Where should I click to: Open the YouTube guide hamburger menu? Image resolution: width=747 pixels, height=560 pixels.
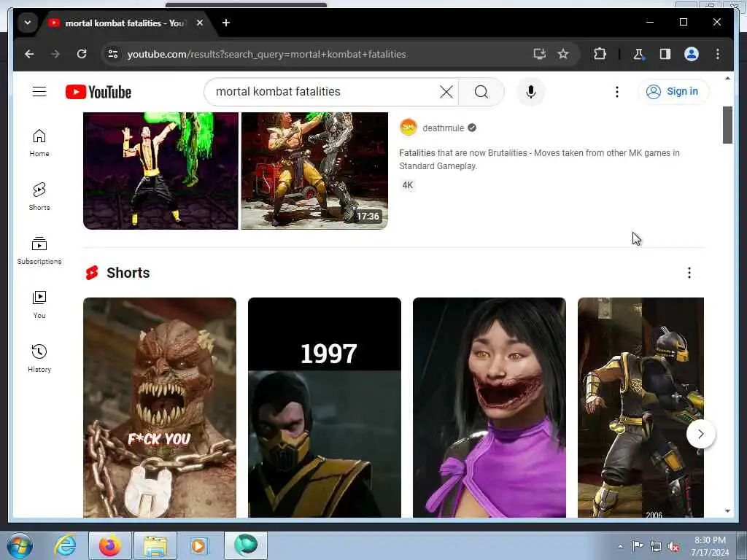click(x=39, y=91)
